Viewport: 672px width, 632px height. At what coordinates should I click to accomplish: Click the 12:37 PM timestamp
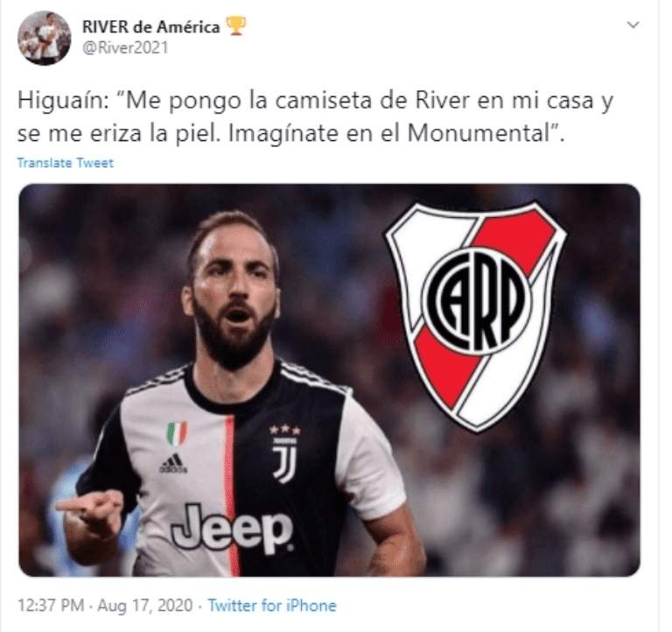(x=51, y=606)
